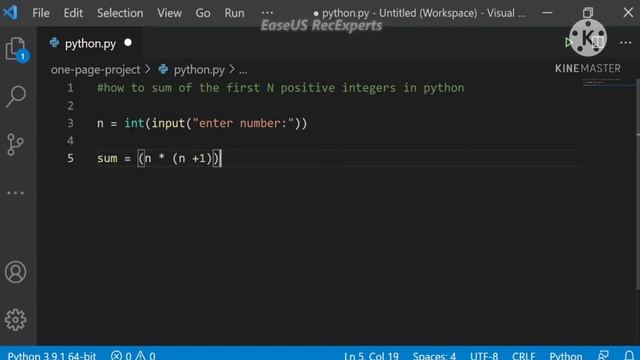640x360 pixels.
Task: Select the python.py editor tab
Action: point(90,43)
